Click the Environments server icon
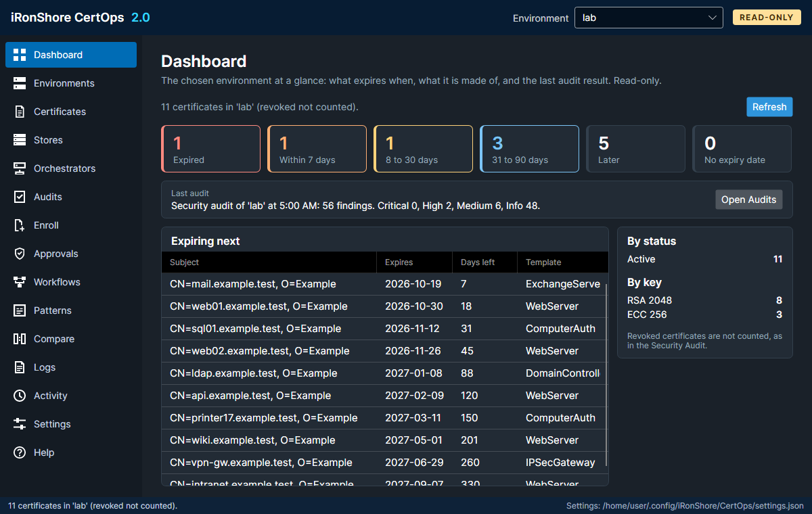 20,83
